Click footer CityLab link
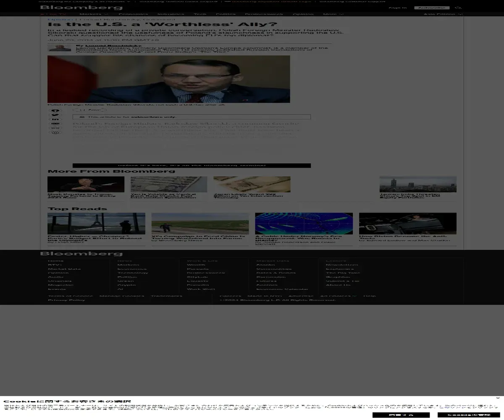This screenshot has height=420, width=504. coord(197,277)
